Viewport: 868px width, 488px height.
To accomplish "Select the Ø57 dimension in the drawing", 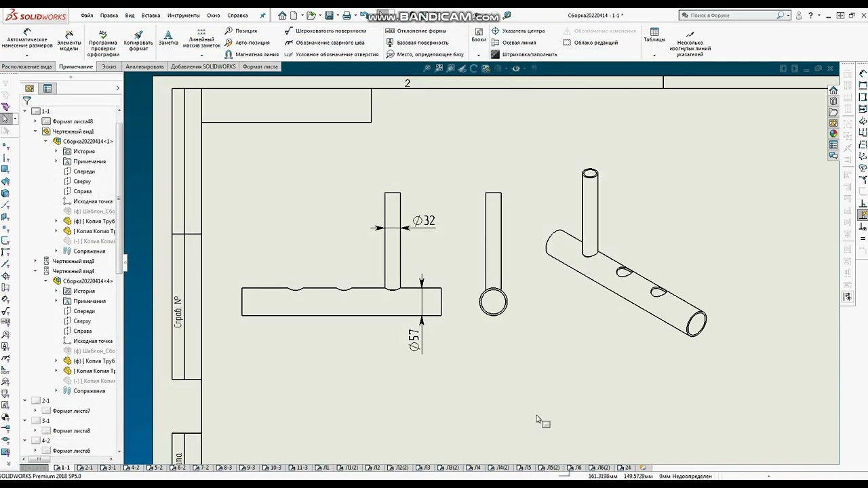I will coord(414,340).
